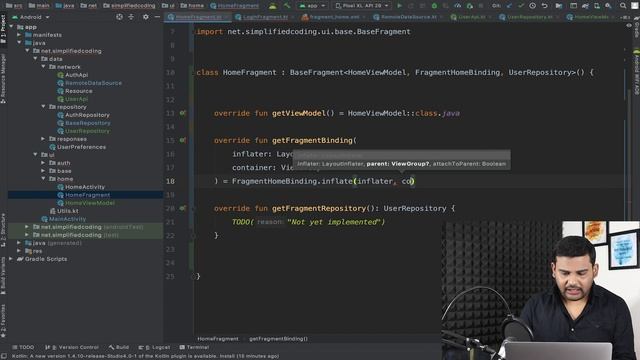Open the Build tool window

(x=119, y=347)
